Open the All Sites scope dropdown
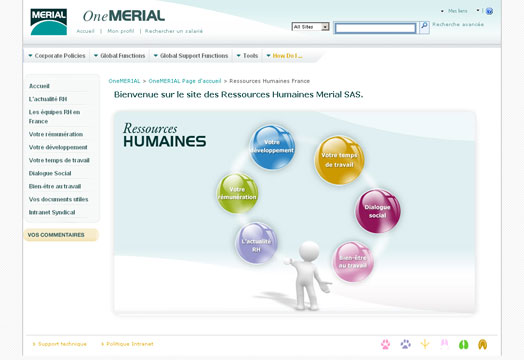The image size is (524, 360). 310,27
